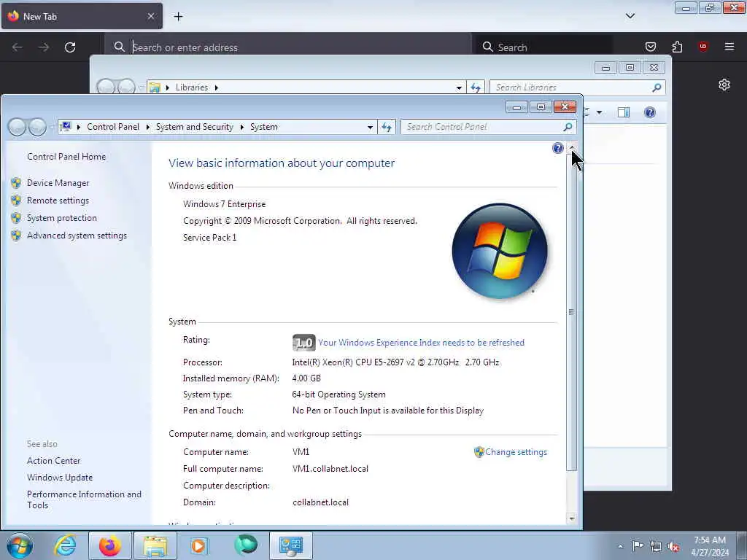Open Windows Update under See also
The height and width of the screenshot is (560, 747).
pyautogui.click(x=60, y=477)
